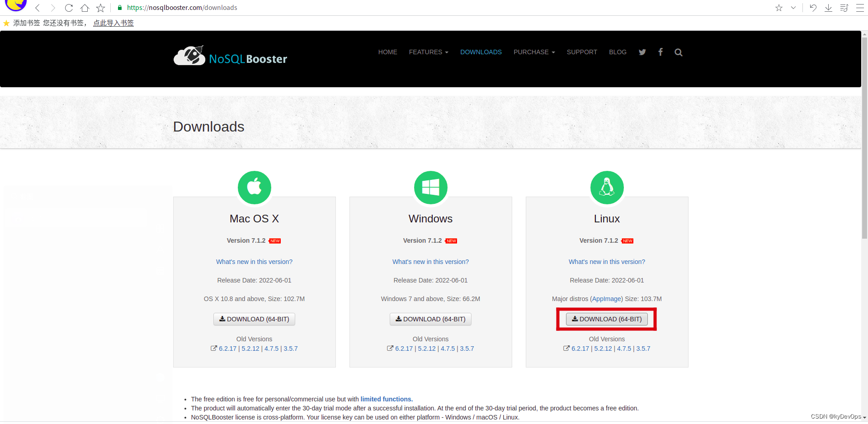Open the DOWNLOADS menu item

click(x=481, y=52)
